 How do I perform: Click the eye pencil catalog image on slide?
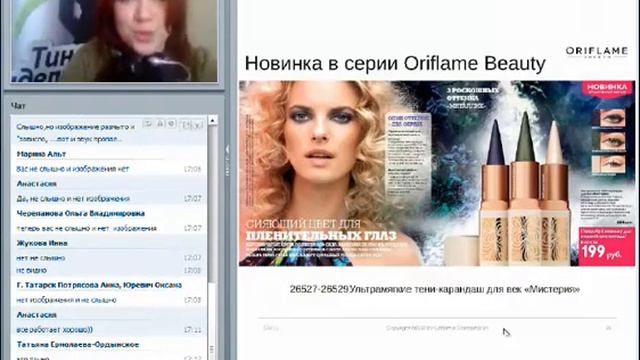(437, 173)
